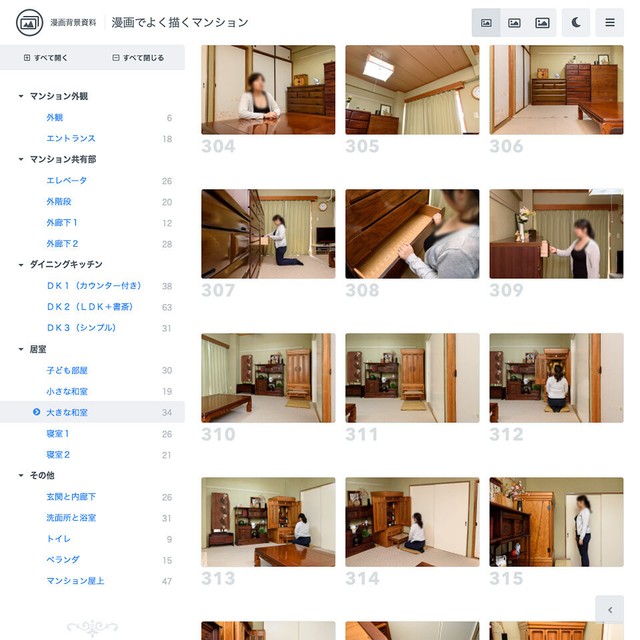Open the エントランス category
Screen dimensions: 640x640
click(x=71, y=138)
